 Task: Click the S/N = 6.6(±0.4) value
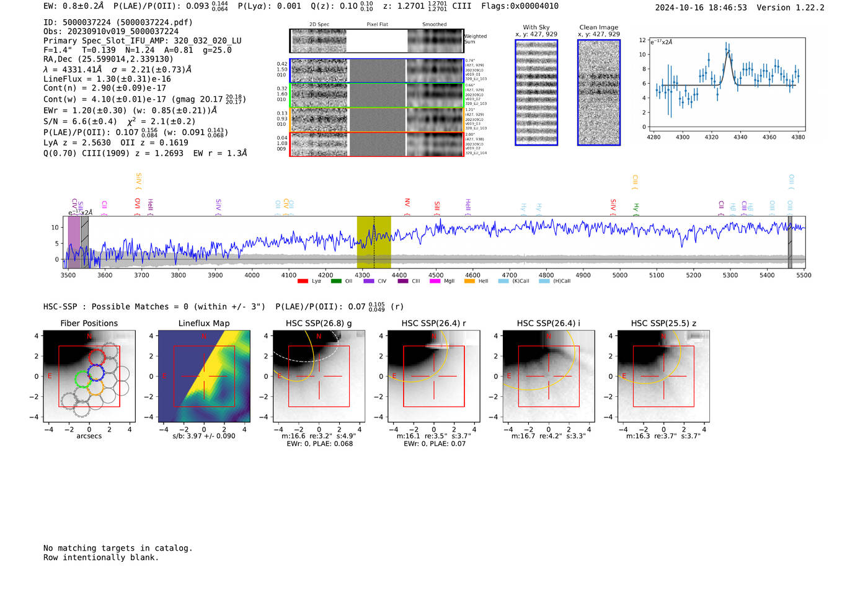(x=80, y=122)
